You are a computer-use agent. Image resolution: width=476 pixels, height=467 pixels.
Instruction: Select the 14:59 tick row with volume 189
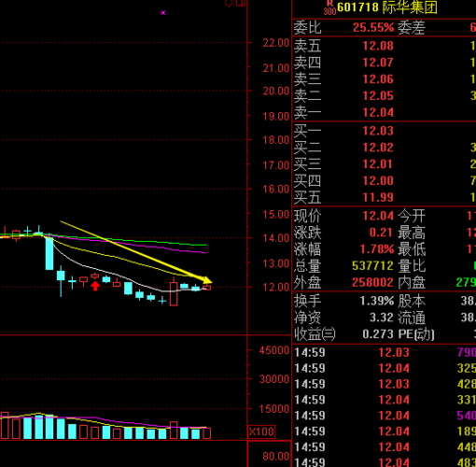(x=385, y=432)
